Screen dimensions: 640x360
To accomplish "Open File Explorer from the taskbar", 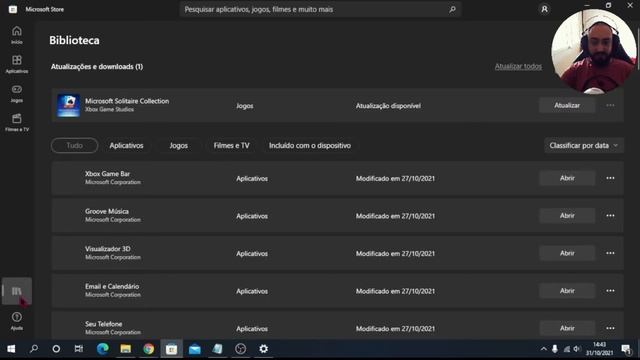I will pos(125,349).
